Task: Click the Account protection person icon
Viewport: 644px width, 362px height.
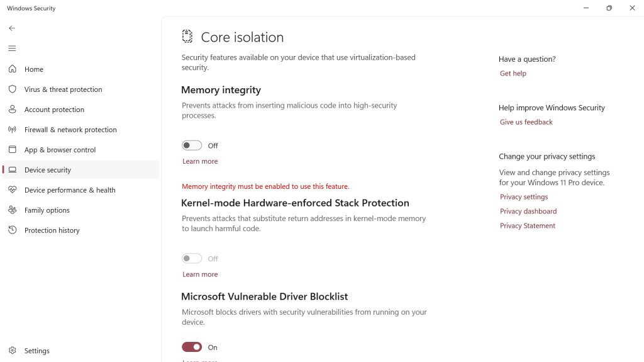Action: pyautogui.click(x=12, y=110)
